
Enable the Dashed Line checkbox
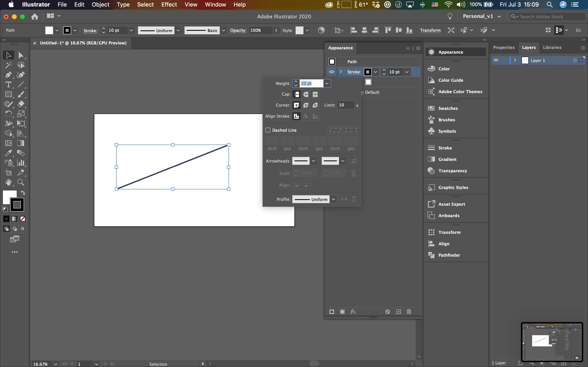point(268,130)
